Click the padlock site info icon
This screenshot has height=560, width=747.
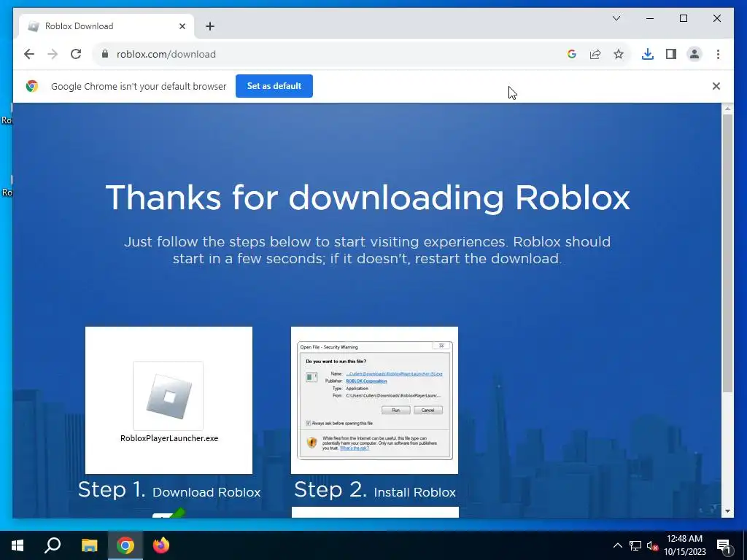pyautogui.click(x=105, y=54)
